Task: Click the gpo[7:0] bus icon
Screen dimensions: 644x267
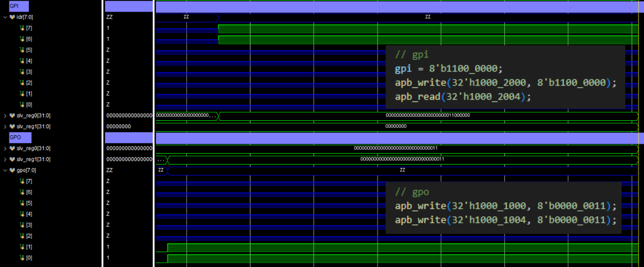Action: pyautogui.click(x=12, y=170)
